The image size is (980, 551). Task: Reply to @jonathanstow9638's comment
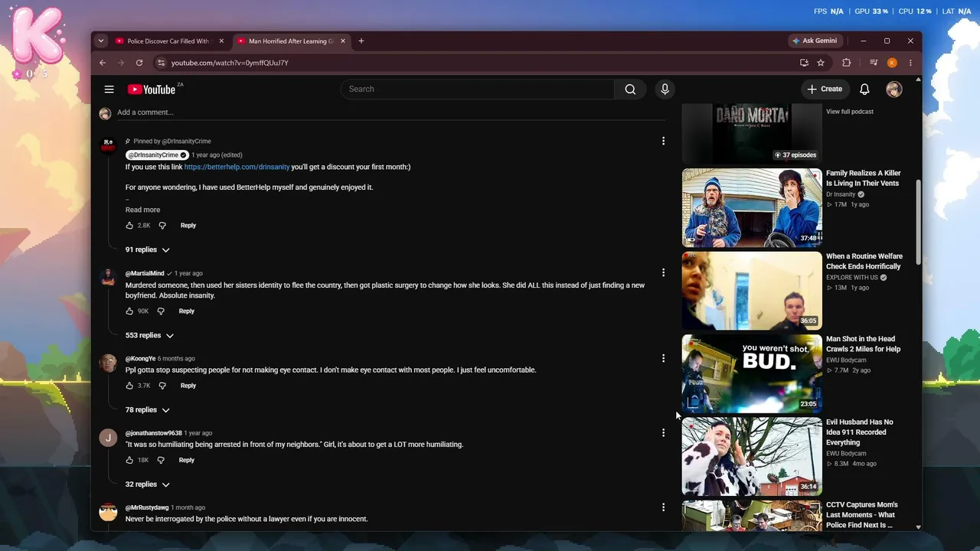click(x=187, y=460)
